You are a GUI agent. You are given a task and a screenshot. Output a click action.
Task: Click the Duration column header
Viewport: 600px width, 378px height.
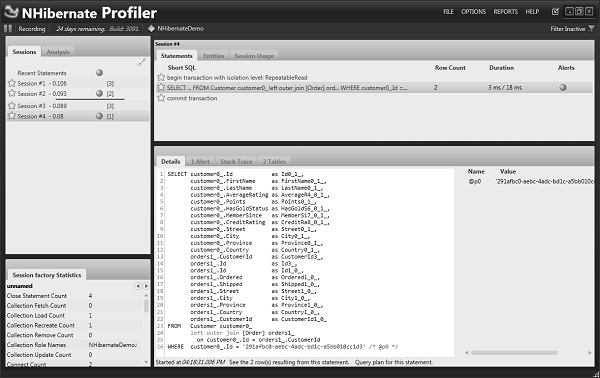click(x=501, y=67)
